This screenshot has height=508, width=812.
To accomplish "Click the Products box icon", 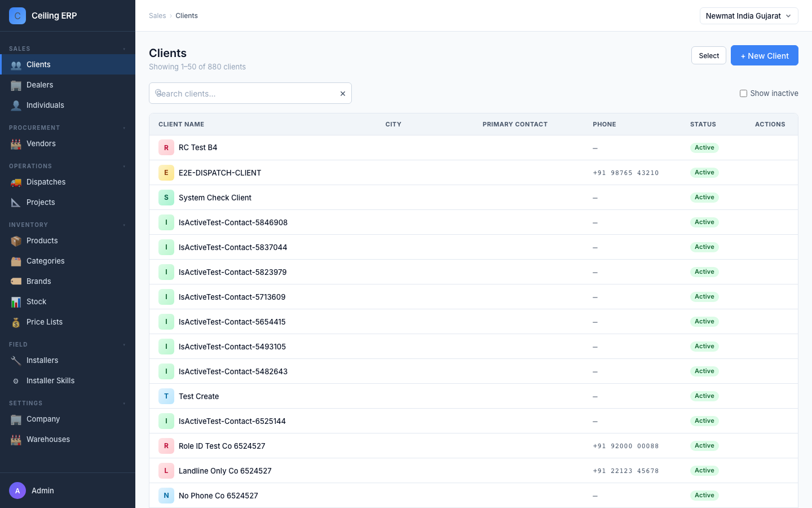I will [16, 241].
